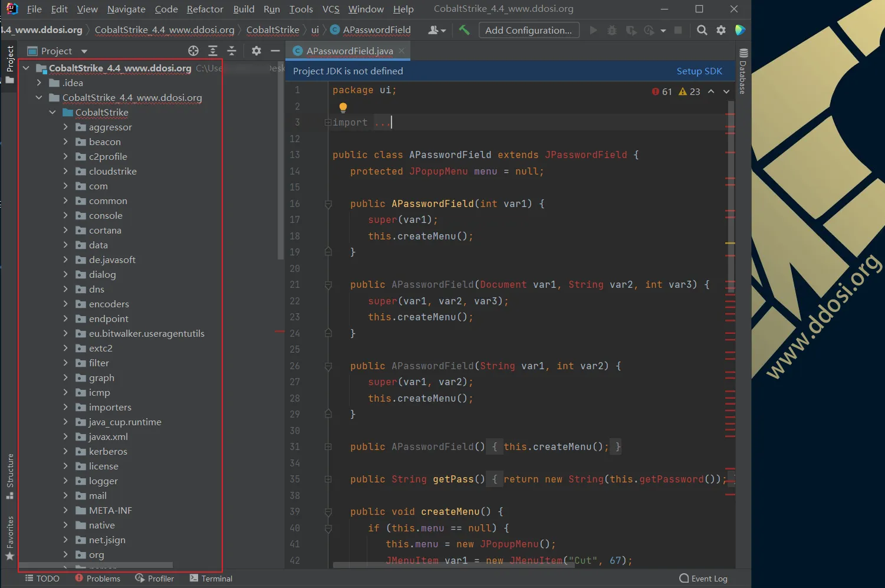Click the IntelliJ app logo icon
Viewport: 885px width, 588px height.
(x=11, y=9)
